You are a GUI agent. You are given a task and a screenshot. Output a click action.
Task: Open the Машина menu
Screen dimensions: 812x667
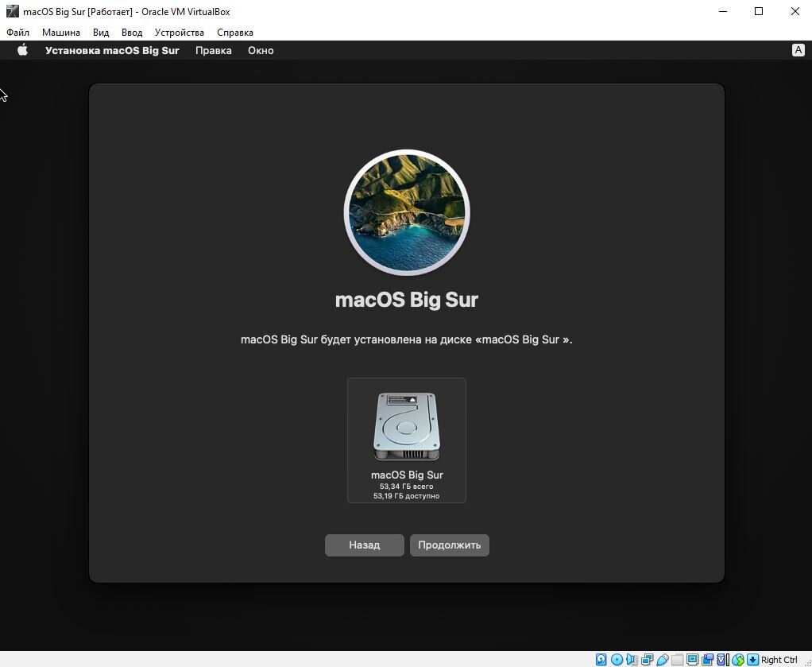pos(61,32)
